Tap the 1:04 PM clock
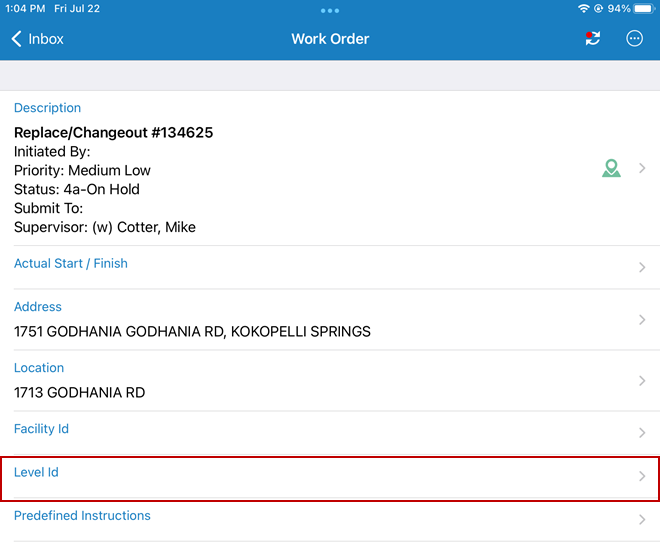660x548 pixels. (25, 8)
